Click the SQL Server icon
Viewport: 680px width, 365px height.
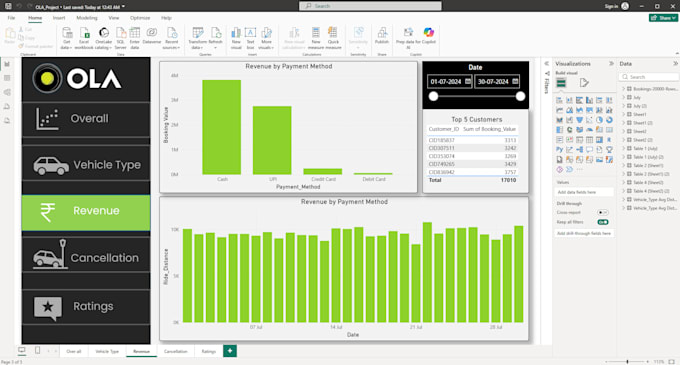click(121, 33)
